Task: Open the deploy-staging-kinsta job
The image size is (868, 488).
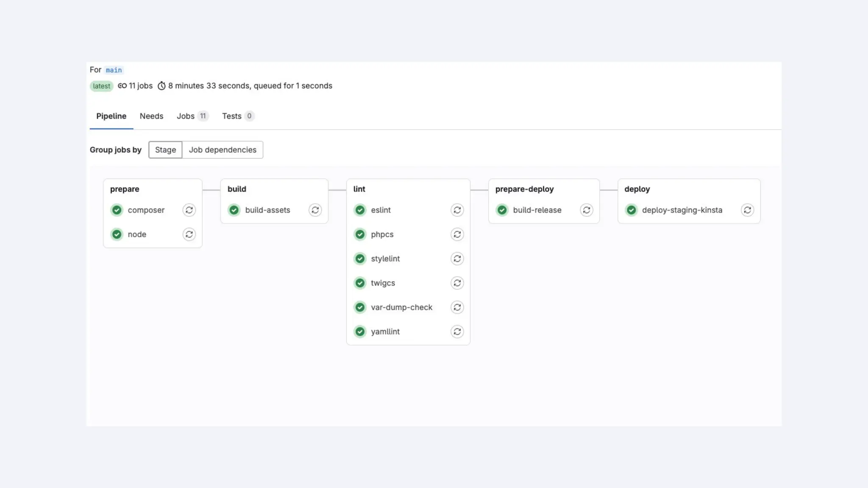Action: coord(682,210)
